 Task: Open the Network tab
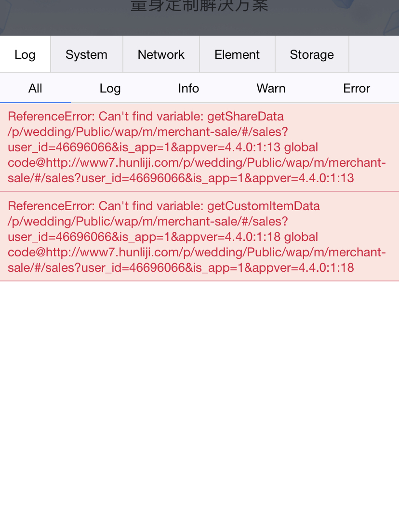pyautogui.click(x=161, y=54)
